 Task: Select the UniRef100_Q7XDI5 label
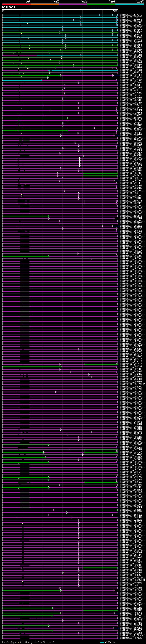coord(131,90)
